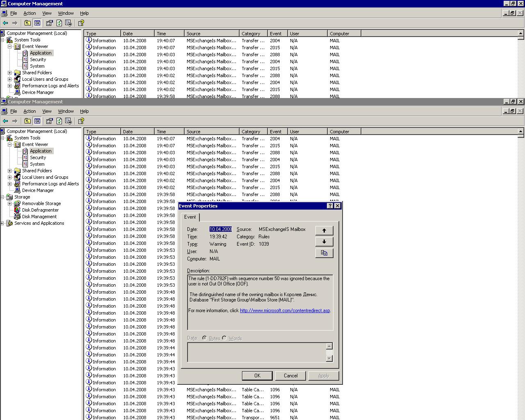Click Up One Level icon in lower window toolbar
525x420 pixels.
[27, 121]
